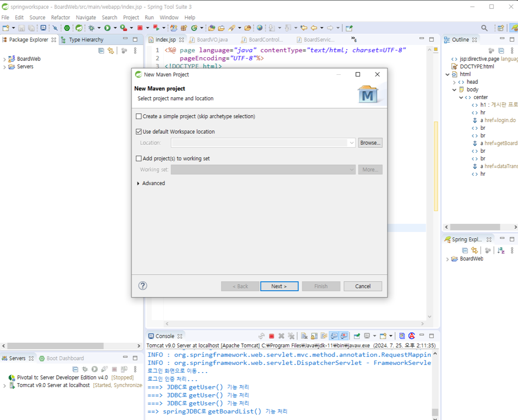Viewport: 518px width, 420px height.
Task: Start server icon in Servers view toolbar
Action: pos(94,369)
